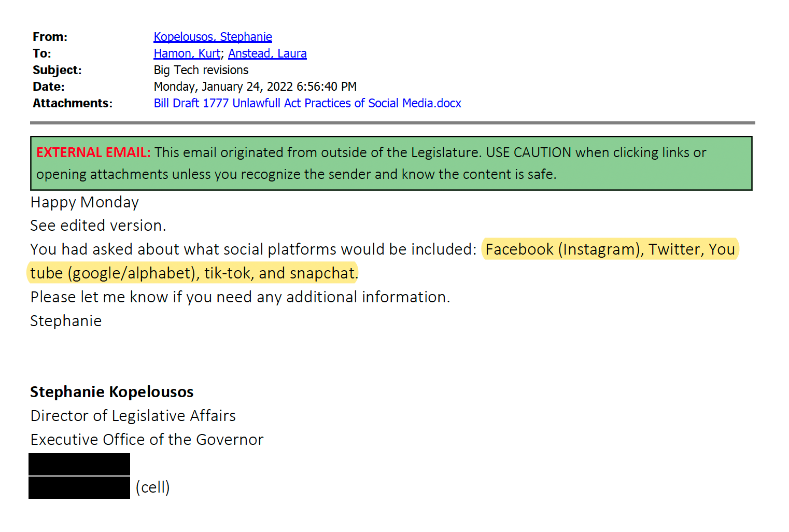Click subject text Big Tech revisions
Viewport: 789px width, 532px height.
point(201,70)
